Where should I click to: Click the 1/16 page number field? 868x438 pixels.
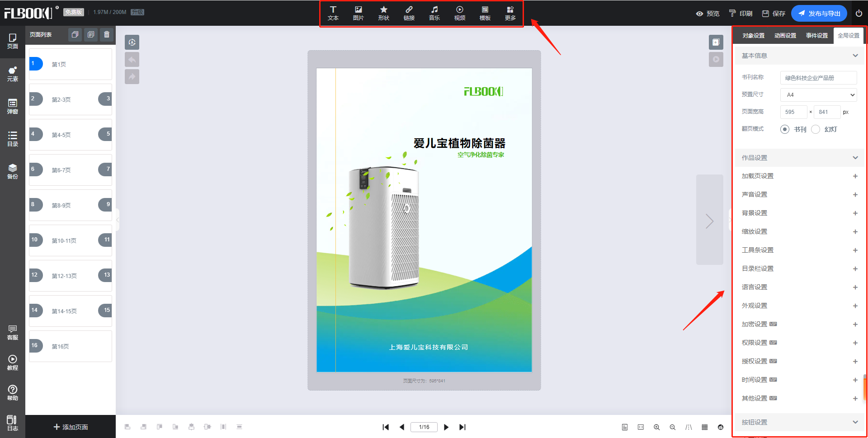[424, 427]
